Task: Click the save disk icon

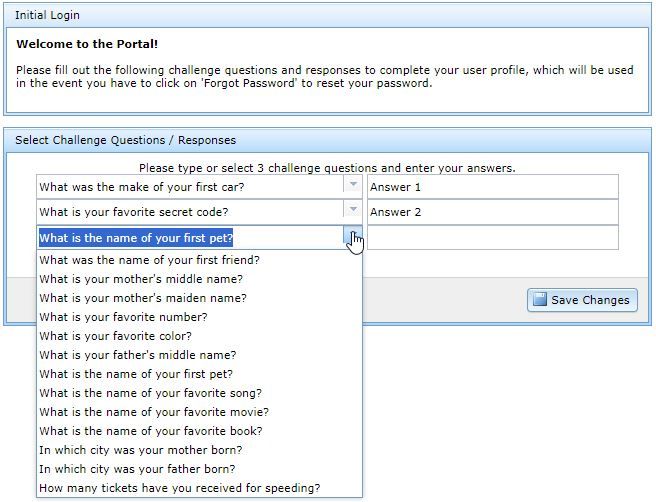Action: pos(540,299)
